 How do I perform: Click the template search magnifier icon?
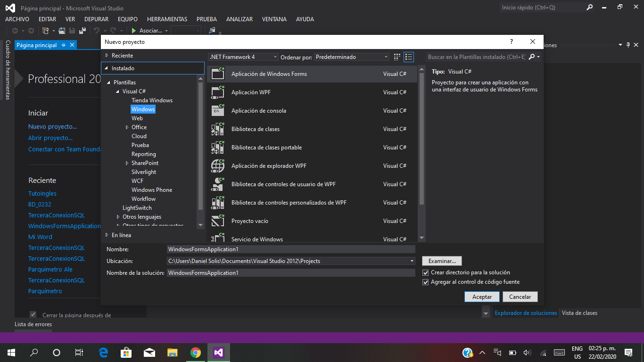click(x=532, y=57)
